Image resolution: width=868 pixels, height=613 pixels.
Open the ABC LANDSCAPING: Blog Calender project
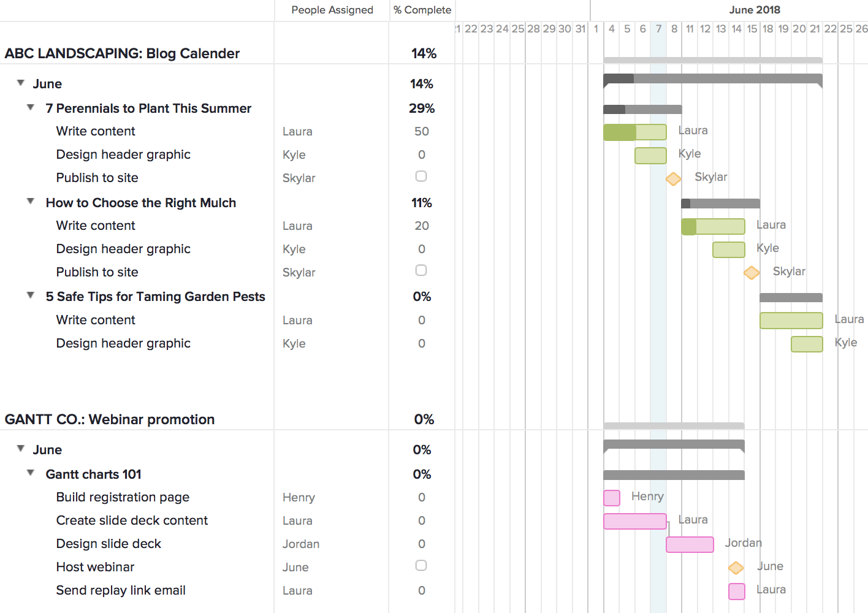coord(122,53)
